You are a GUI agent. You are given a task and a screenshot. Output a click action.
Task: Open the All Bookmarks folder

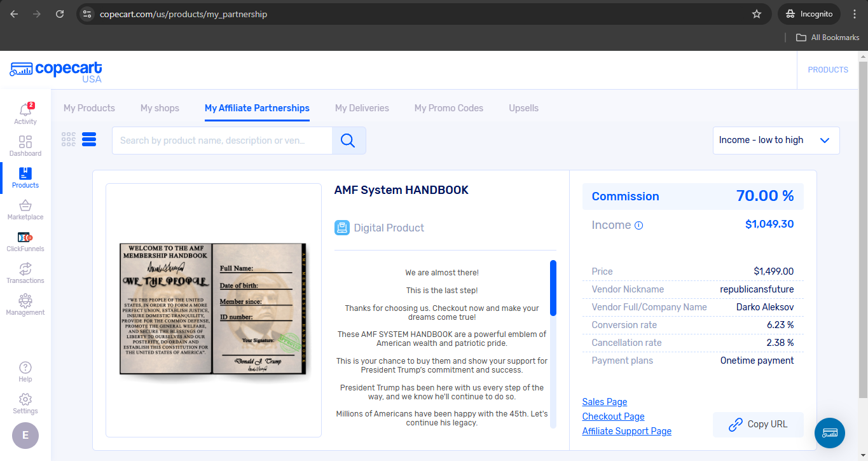point(828,38)
